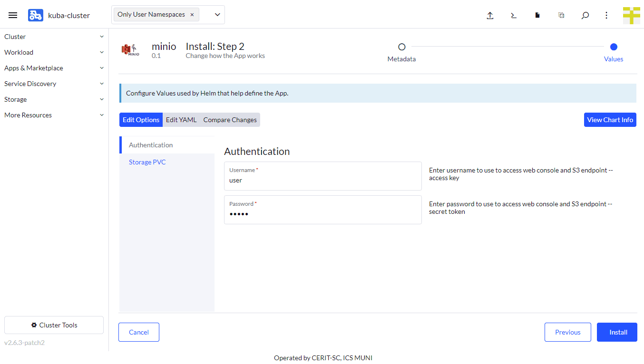Open the kubectl shell icon
644x364 pixels.
pyautogui.click(x=514, y=15)
